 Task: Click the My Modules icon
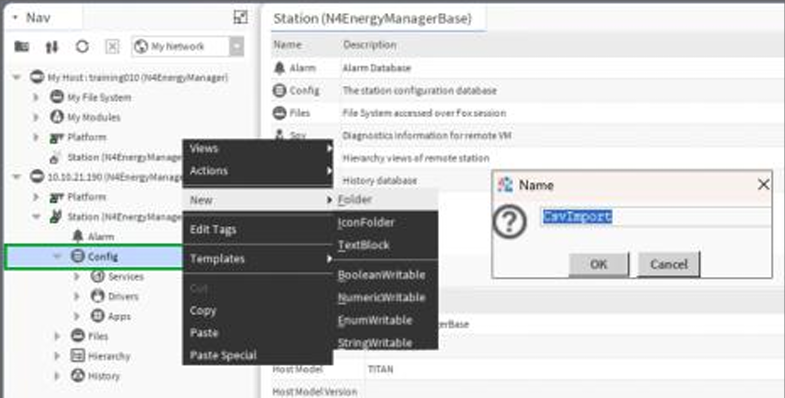[57, 117]
